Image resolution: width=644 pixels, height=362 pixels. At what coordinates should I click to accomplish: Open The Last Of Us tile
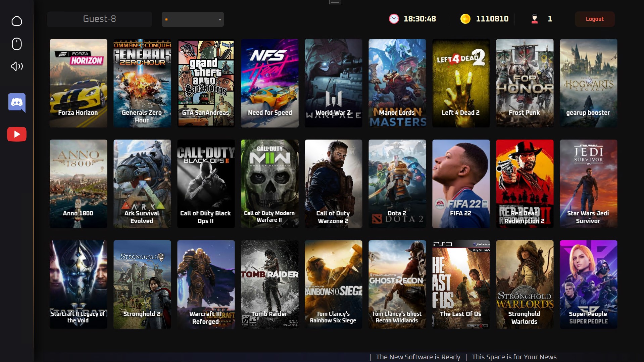point(461,285)
